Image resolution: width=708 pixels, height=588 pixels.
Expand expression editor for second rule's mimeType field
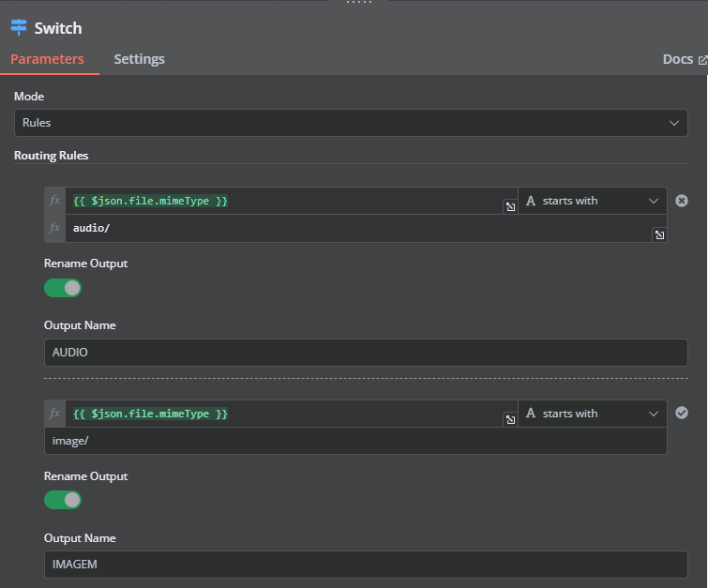(510, 420)
